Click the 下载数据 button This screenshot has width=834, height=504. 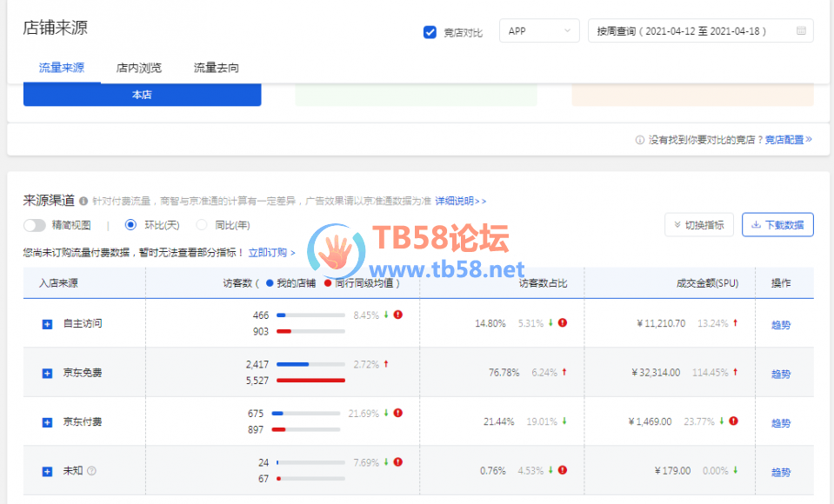777,225
